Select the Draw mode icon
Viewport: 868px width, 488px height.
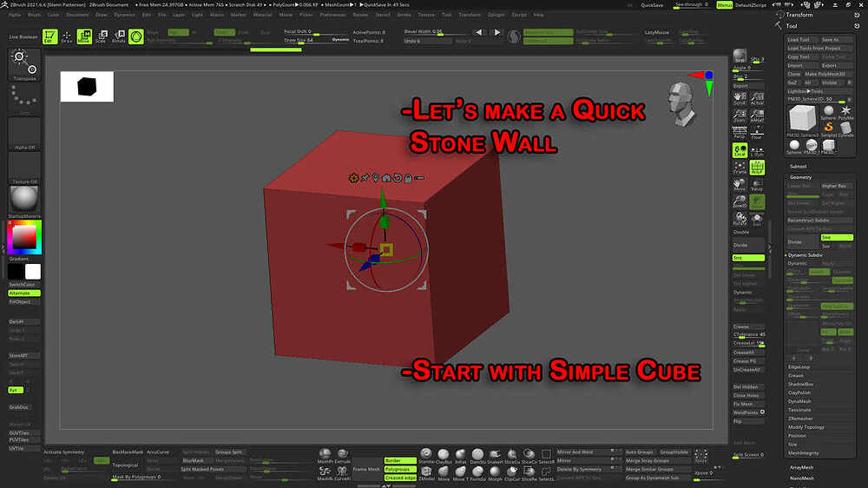coord(67,36)
